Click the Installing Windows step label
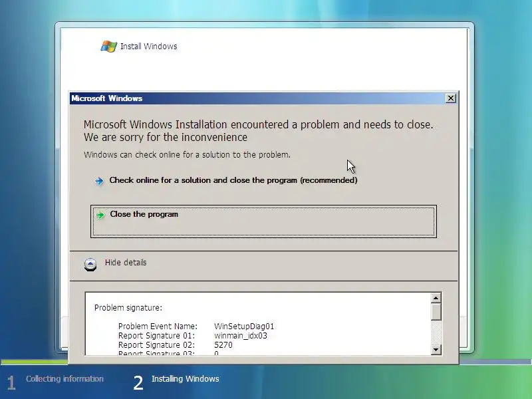Viewport: 532px width, 399px height. [x=186, y=379]
